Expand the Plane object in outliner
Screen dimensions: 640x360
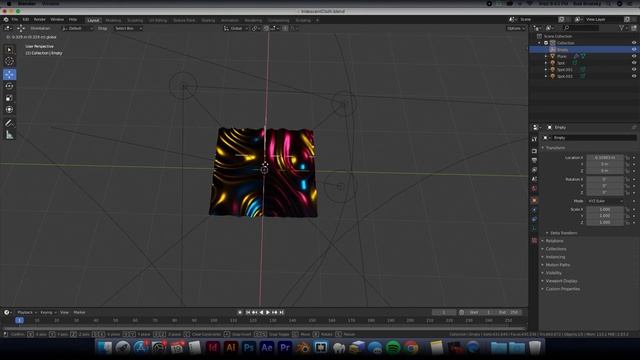546,56
